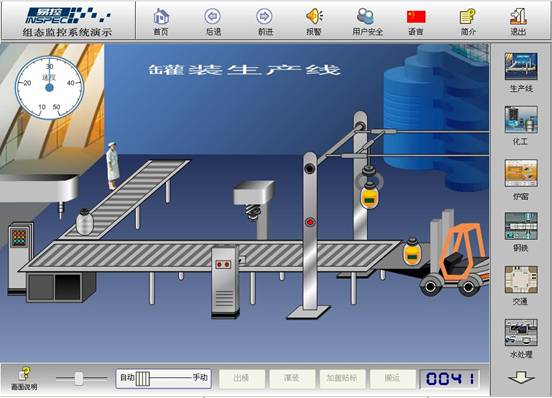Click the 出桶 button

coord(242,379)
